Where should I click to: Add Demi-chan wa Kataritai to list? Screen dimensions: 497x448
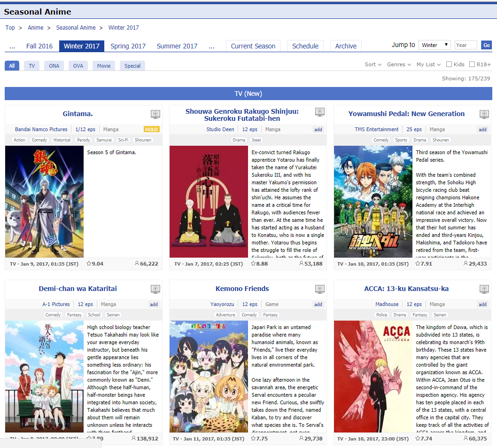coord(154,304)
